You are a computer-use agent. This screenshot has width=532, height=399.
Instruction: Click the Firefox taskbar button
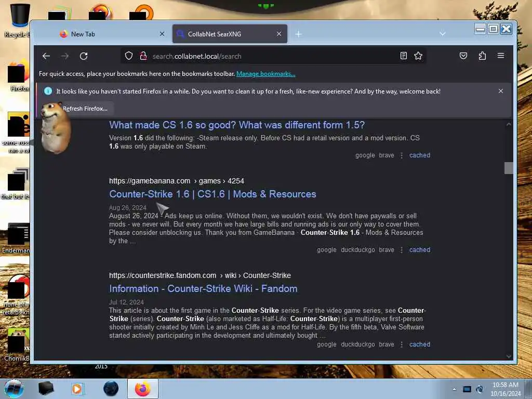143,389
